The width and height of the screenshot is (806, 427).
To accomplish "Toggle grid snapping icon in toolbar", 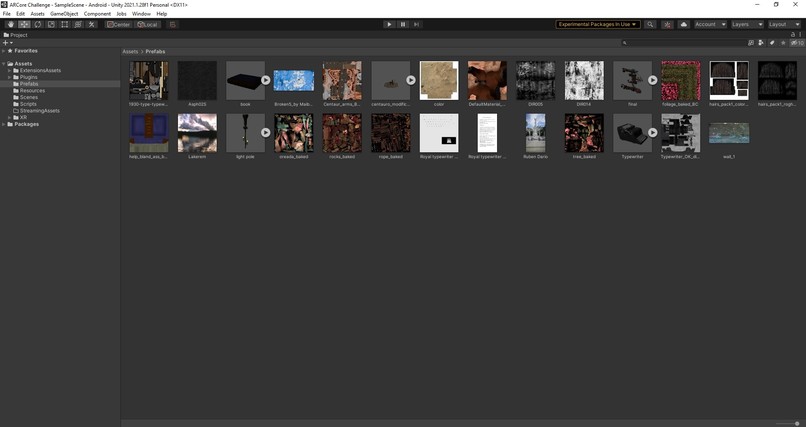I will coord(173,24).
